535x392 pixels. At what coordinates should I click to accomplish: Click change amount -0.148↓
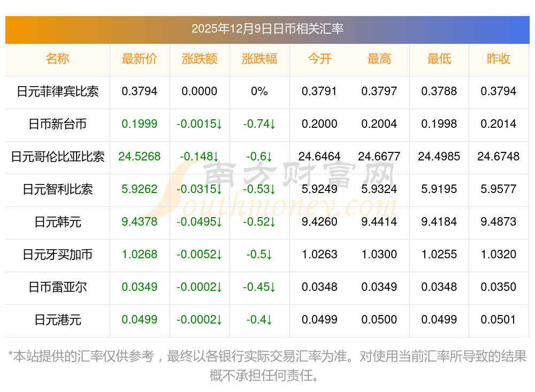pos(199,157)
